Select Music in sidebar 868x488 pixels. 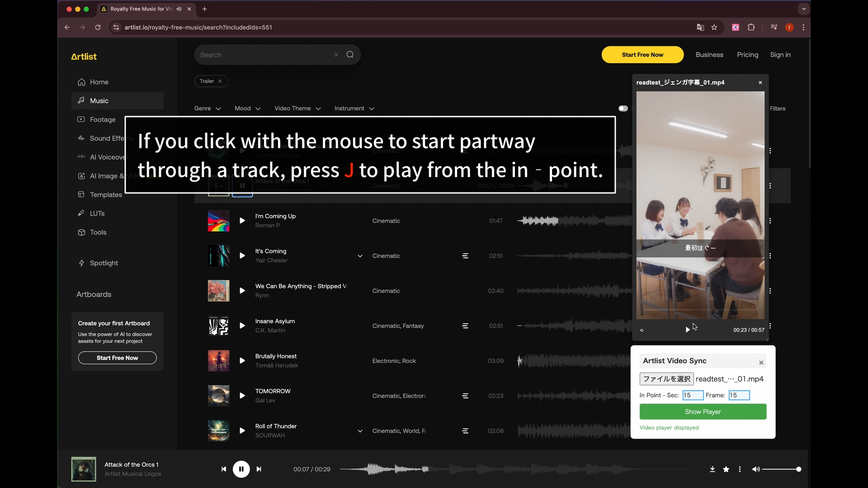117,101
